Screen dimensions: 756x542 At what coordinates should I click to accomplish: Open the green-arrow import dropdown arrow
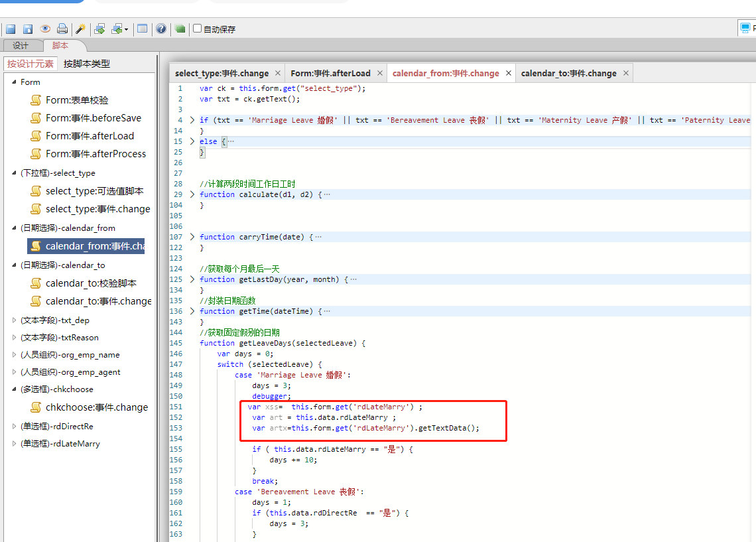point(126,30)
